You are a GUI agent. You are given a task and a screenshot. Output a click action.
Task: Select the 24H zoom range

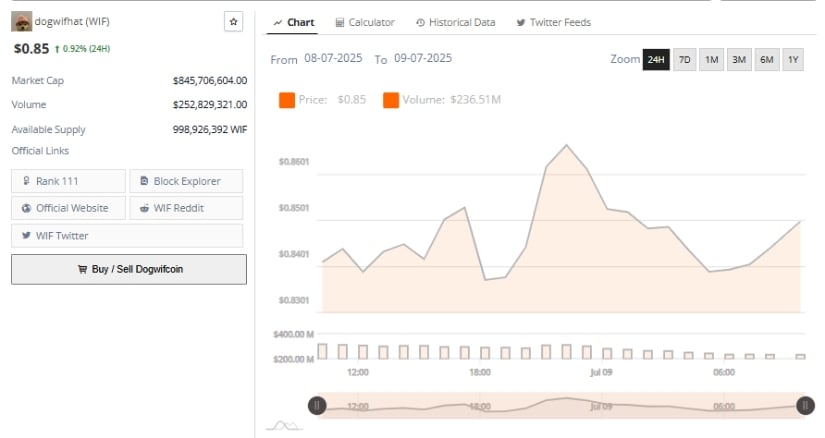(656, 59)
